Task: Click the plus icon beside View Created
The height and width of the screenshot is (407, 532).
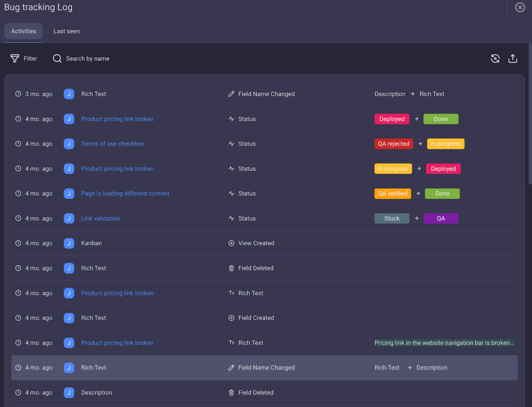Action: click(231, 243)
